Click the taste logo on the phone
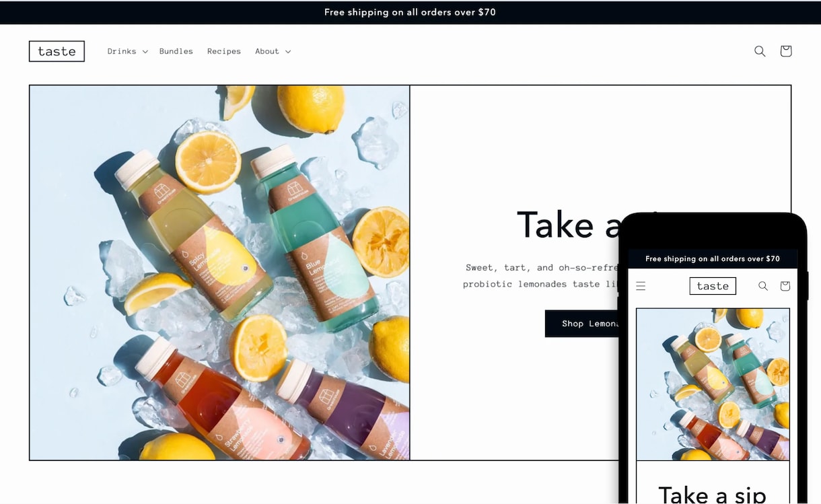The height and width of the screenshot is (504, 821). [713, 286]
